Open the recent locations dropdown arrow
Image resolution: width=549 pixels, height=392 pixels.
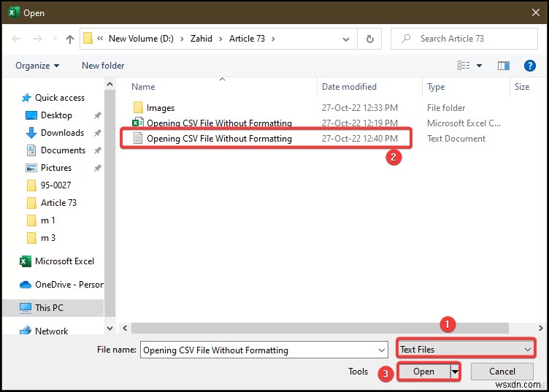(55, 39)
